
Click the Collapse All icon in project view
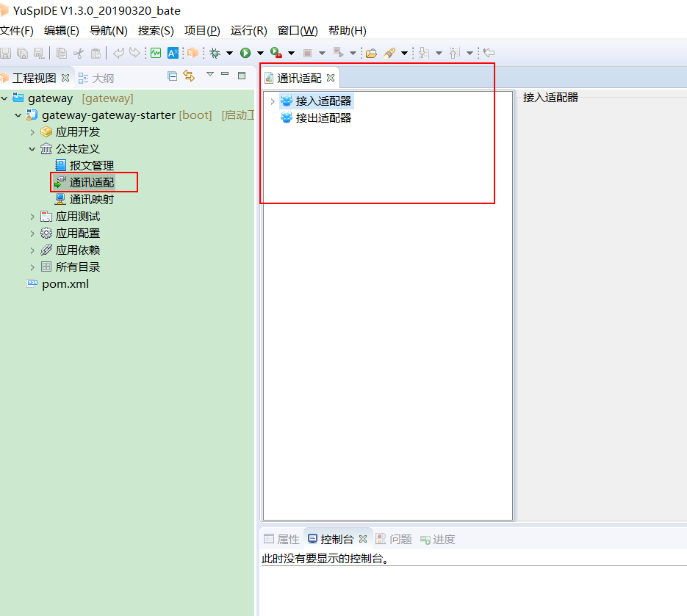point(173,76)
